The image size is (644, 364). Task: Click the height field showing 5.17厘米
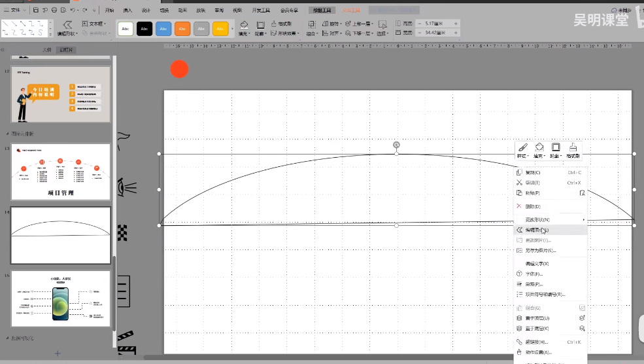(437, 24)
